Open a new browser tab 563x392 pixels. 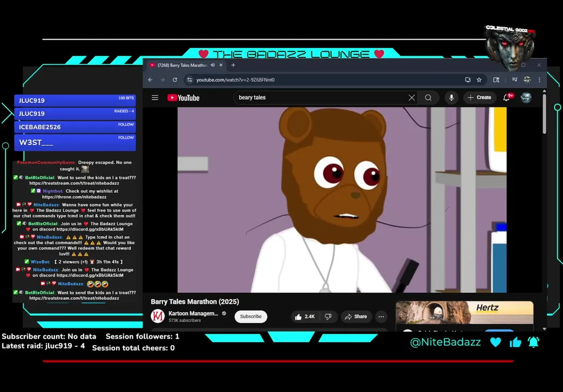[233, 65]
